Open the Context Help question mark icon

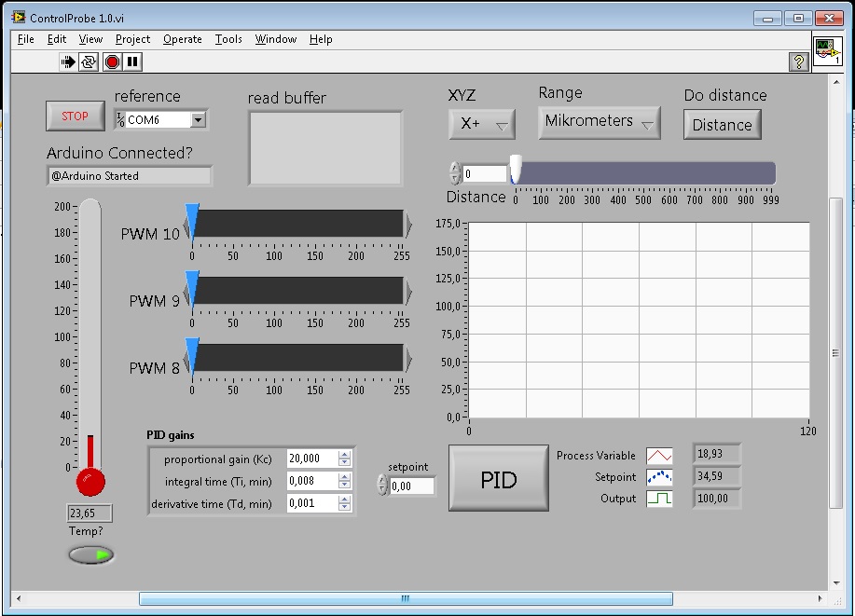(798, 62)
